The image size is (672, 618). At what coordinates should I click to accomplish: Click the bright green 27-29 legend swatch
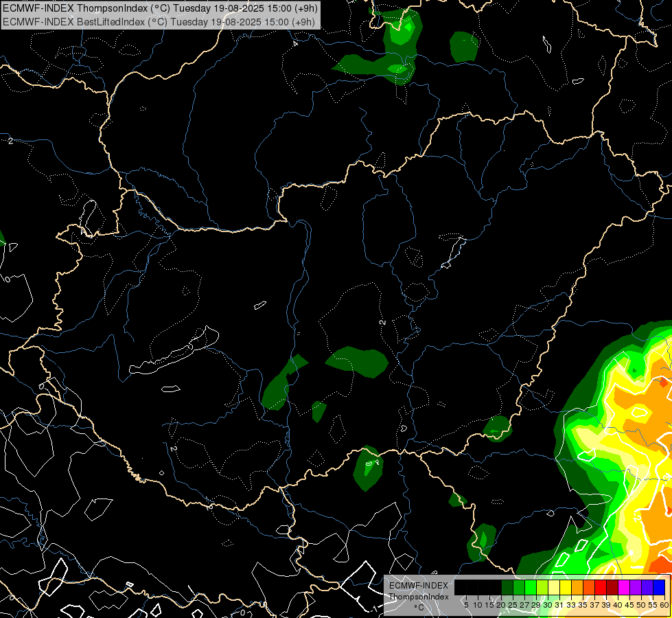(531, 587)
